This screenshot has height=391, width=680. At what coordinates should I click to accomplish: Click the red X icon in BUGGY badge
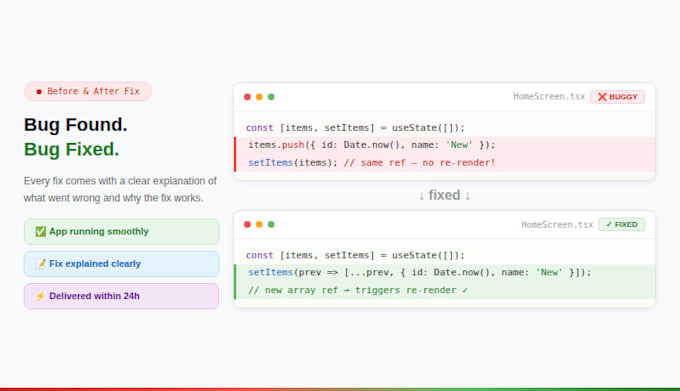pyautogui.click(x=602, y=97)
